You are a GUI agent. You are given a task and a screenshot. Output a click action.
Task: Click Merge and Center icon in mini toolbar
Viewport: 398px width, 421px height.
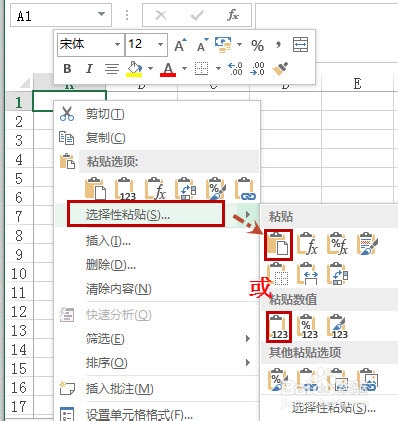(300, 45)
